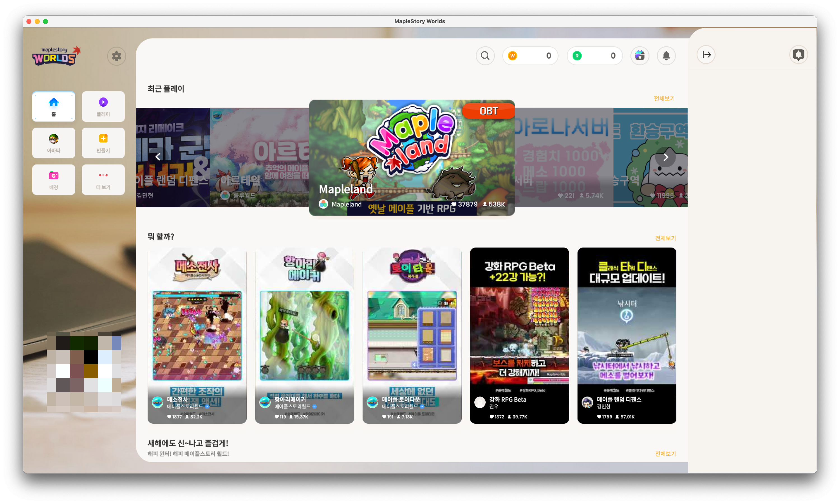Open the 아바타 avatar menu
This screenshot has height=504, width=840.
click(54, 143)
